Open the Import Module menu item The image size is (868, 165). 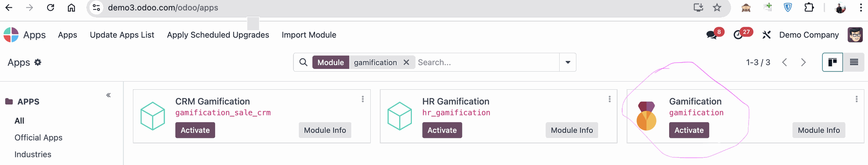tap(309, 35)
